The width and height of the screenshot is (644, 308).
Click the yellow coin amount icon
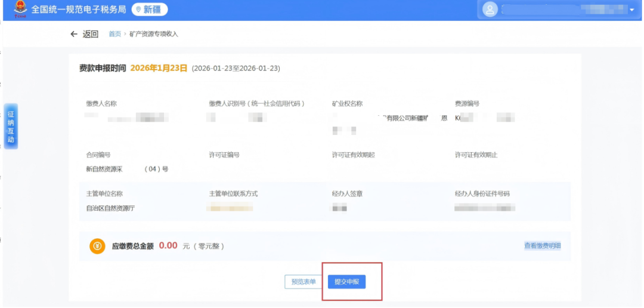97,246
